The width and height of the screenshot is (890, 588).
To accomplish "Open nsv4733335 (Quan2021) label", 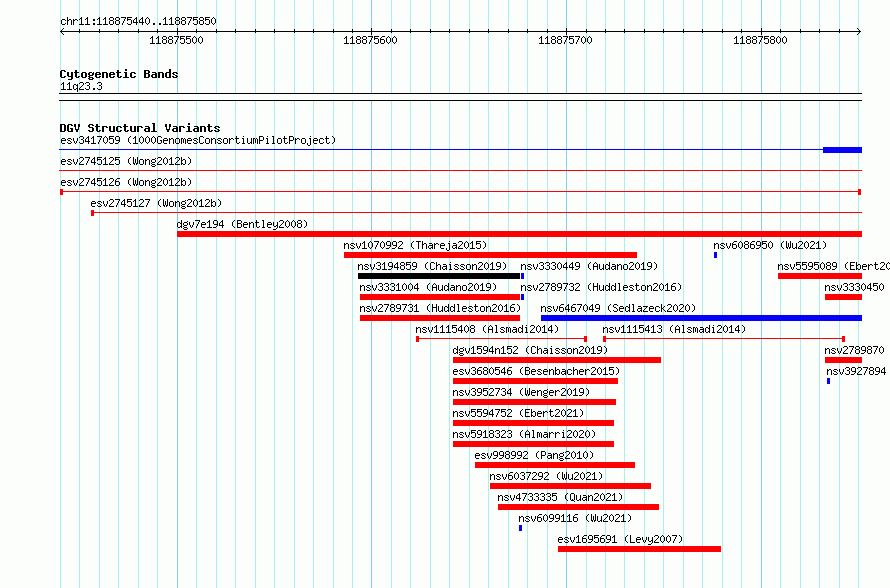I will tap(560, 497).
